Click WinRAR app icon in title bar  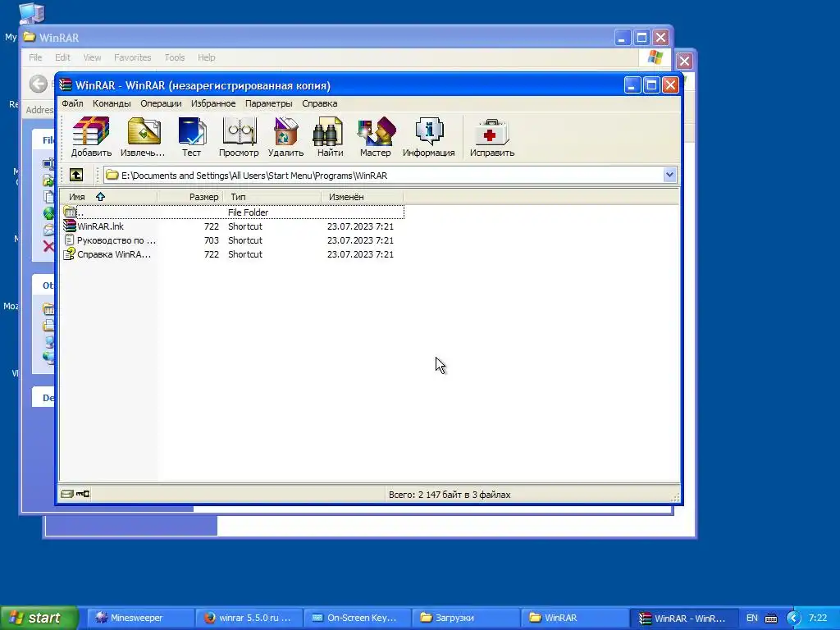[x=66, y=85]
